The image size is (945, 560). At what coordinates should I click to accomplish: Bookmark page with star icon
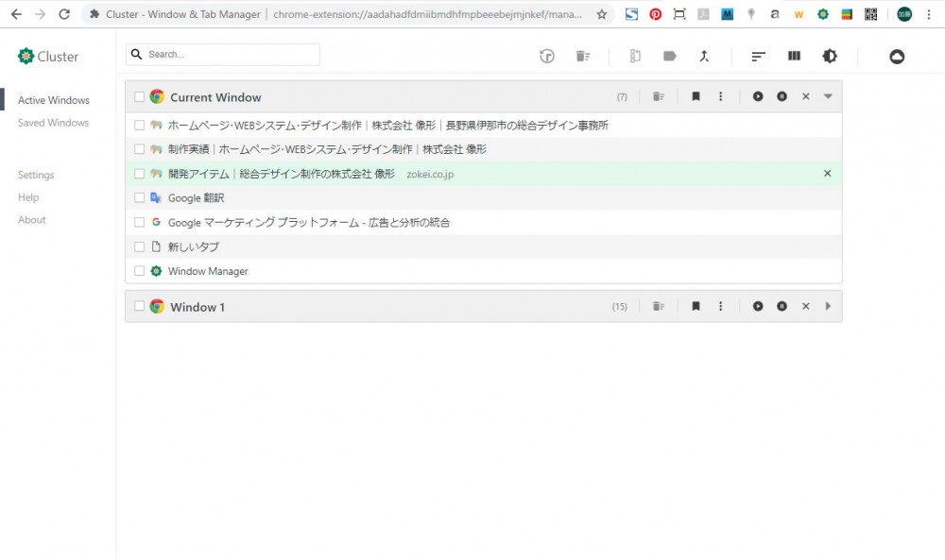(x=601, y=14)
